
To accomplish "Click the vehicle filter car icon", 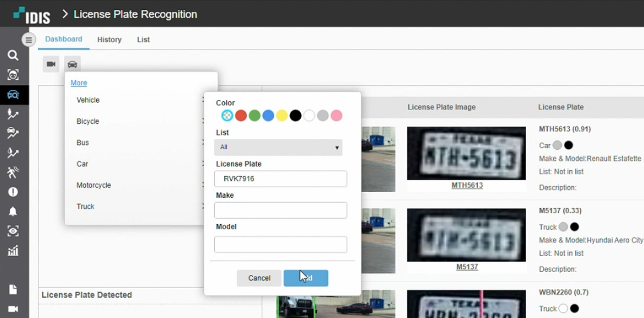I will (72, 64).
